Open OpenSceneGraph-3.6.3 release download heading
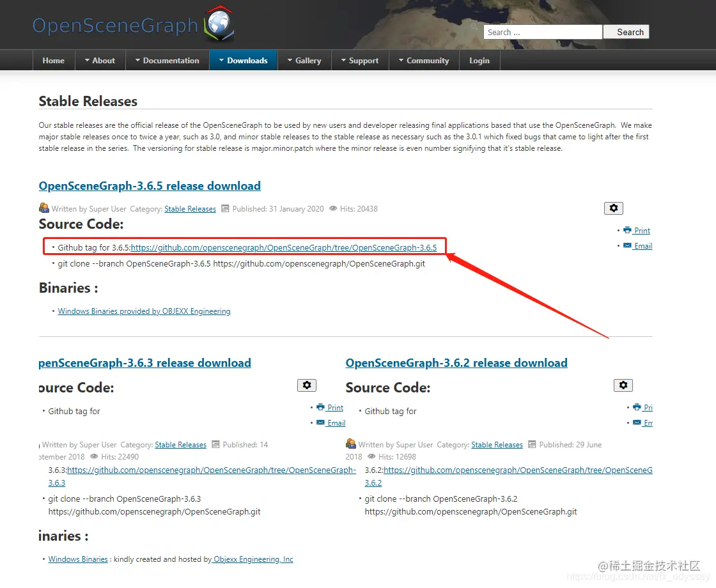 point(144,363)
